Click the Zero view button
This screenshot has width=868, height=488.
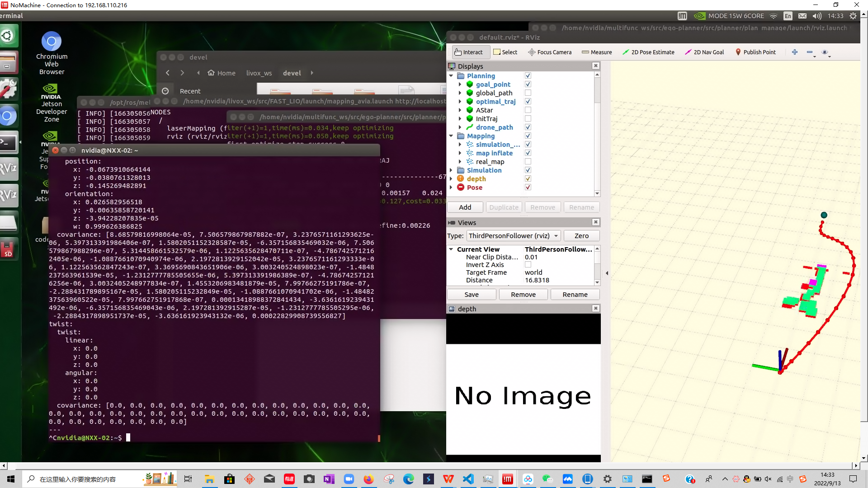pos(581,236)
